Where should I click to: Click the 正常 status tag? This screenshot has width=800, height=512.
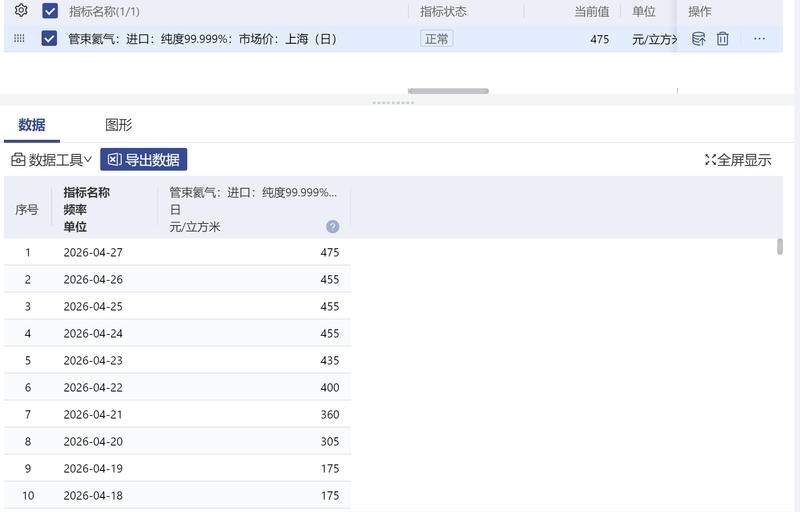437,39
